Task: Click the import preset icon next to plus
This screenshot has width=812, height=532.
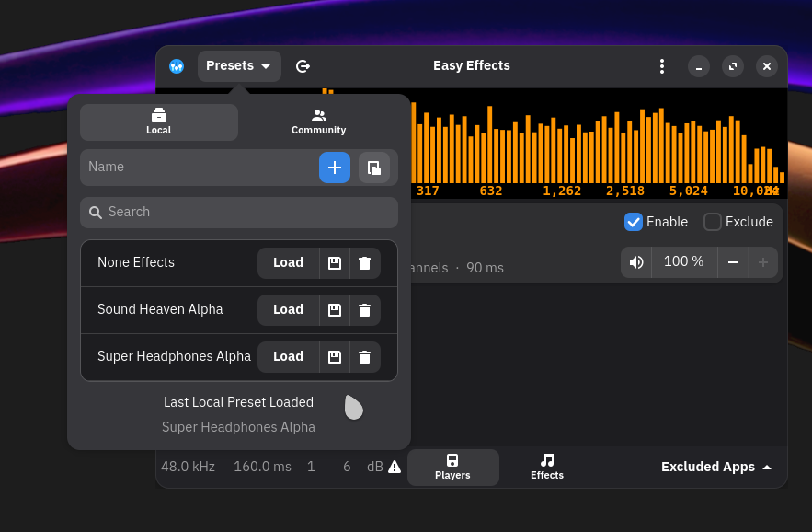Action: coord(374,168)
